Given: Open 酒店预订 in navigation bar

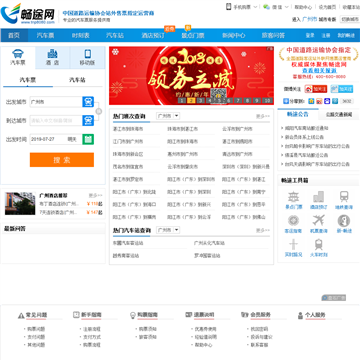Looking at the screenshot, I should tap(152, 35).
